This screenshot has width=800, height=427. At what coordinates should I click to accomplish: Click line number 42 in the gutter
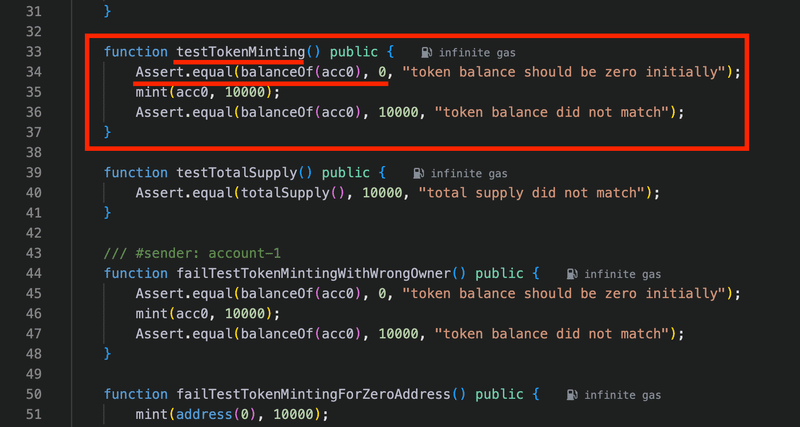click(33, 233)
